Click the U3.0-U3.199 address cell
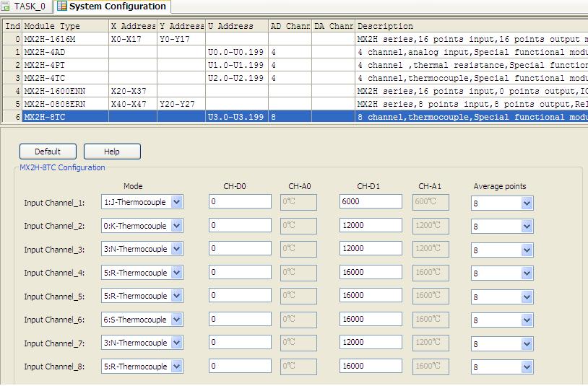This screenshot has width=588, height=386. pos(237,117)
